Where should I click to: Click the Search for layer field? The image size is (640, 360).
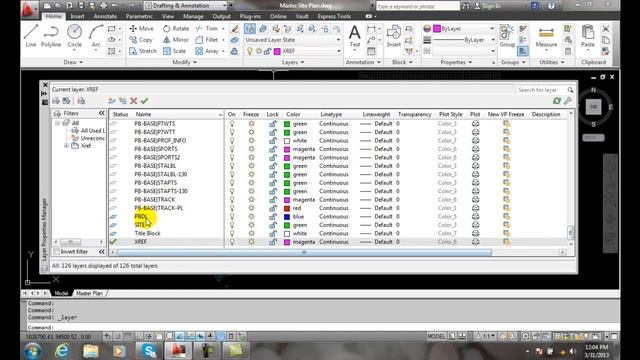540,90
